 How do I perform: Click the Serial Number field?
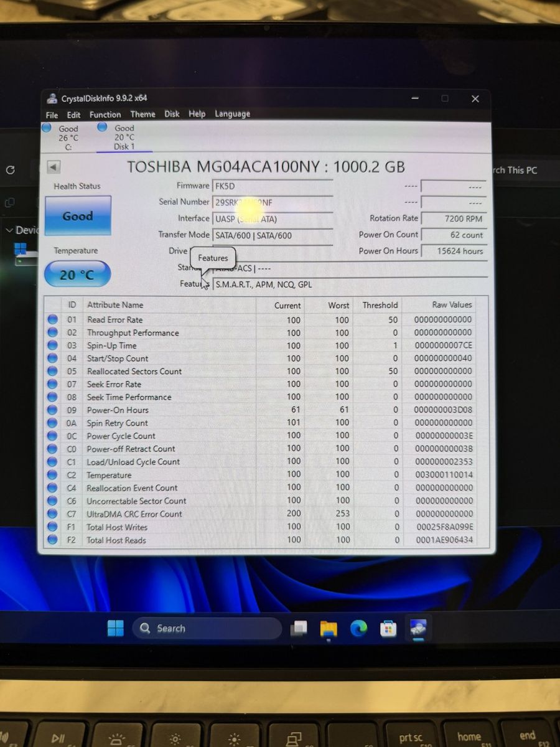[272, 202]
